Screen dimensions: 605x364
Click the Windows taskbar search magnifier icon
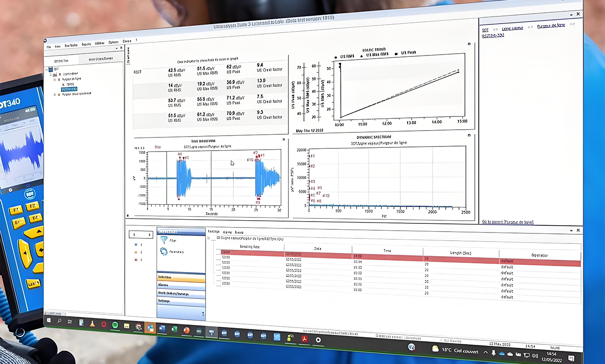(59, 321)
